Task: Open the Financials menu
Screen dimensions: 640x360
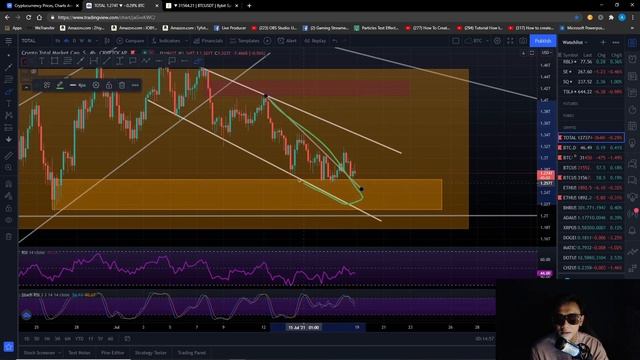Action: coord(208,41)
